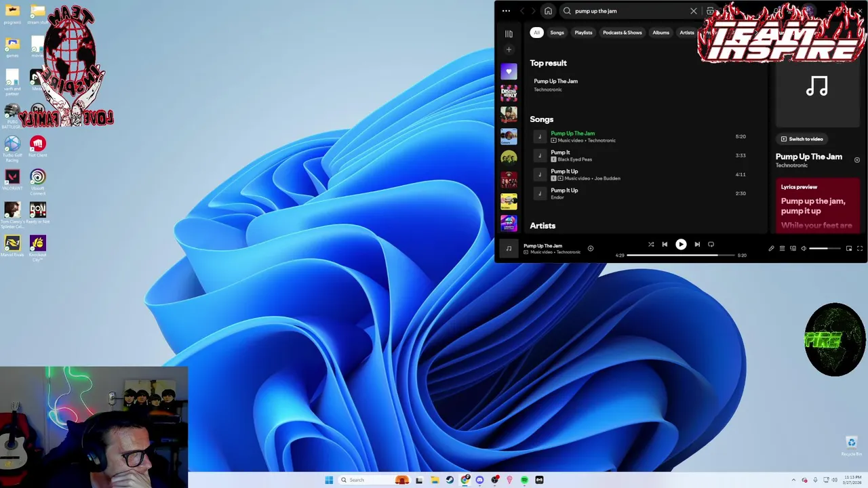Select the Artists filter chip
Screen dimensions: 868x488
(x=687, y=33)
